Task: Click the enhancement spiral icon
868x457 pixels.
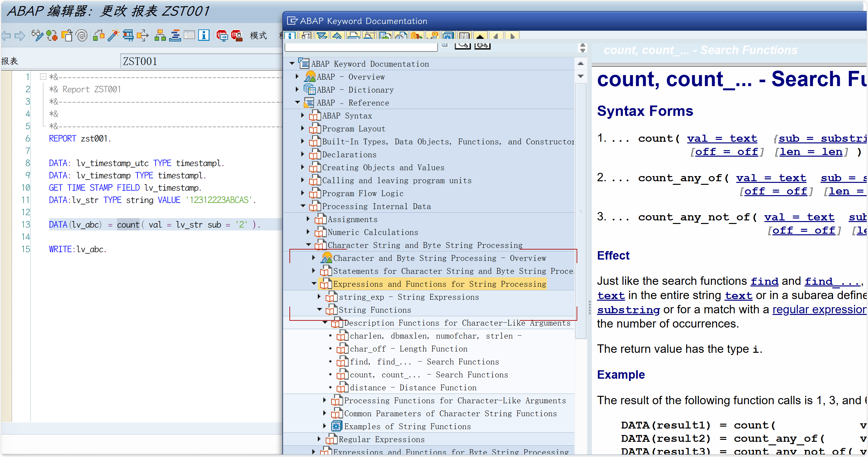Action: coord(81,35)
